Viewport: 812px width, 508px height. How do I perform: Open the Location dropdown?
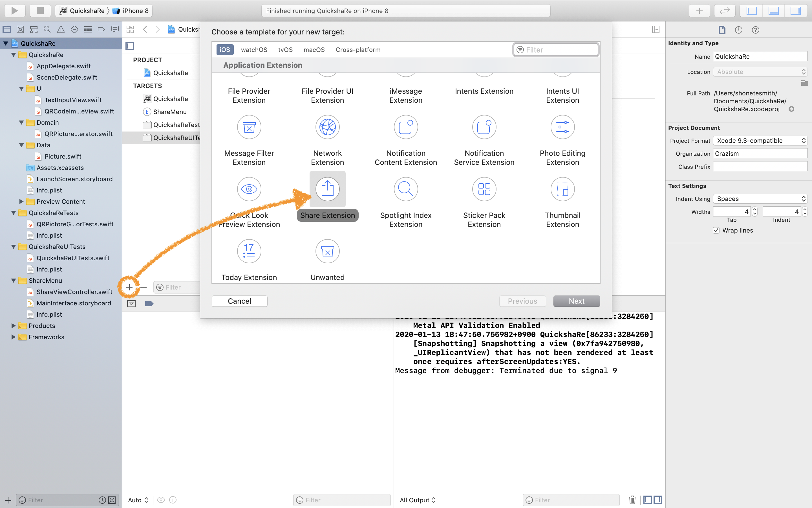(x=760, y=72)
